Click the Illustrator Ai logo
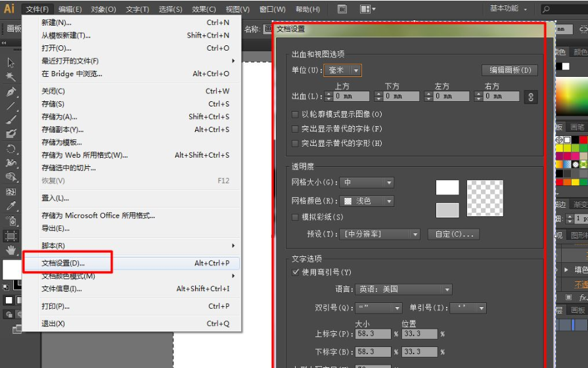 9,9
